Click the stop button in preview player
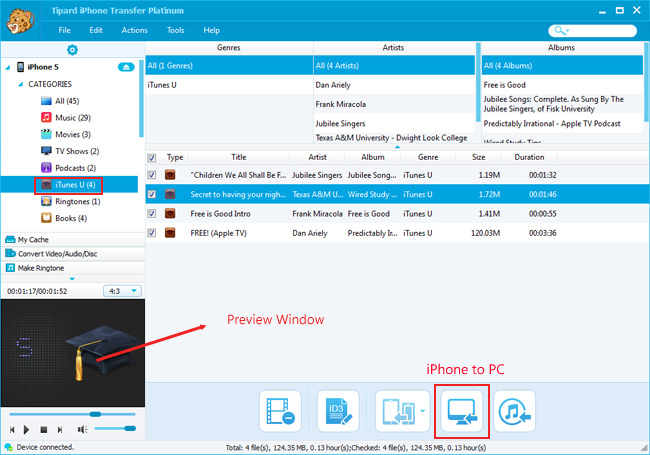 click(x=44, y=430)
